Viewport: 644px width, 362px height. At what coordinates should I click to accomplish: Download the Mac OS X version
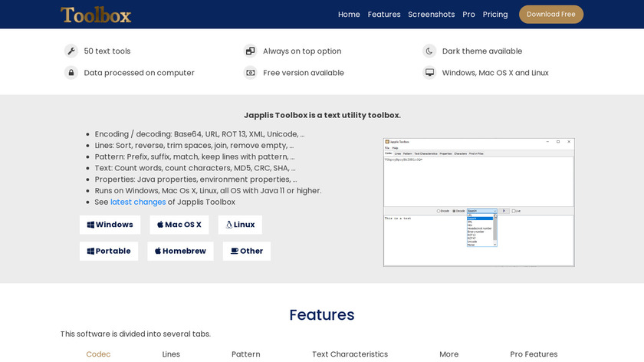[179, 225]
